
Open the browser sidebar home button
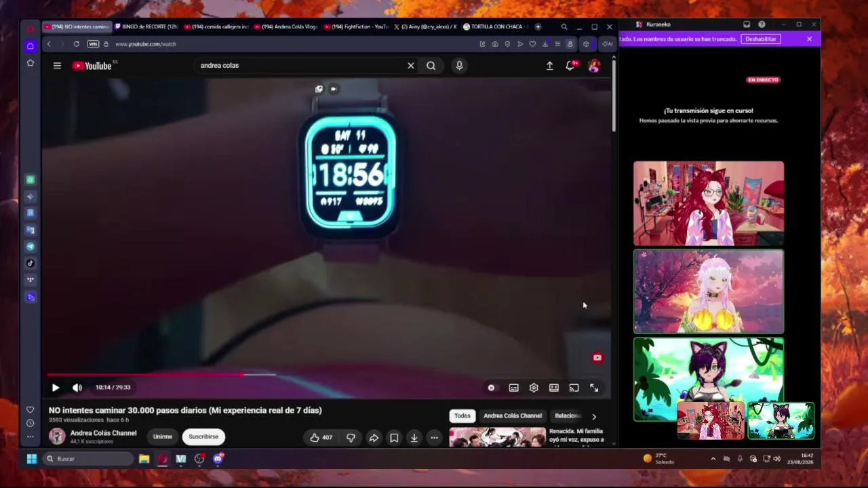pyautogui.click(x=30, y=46)
